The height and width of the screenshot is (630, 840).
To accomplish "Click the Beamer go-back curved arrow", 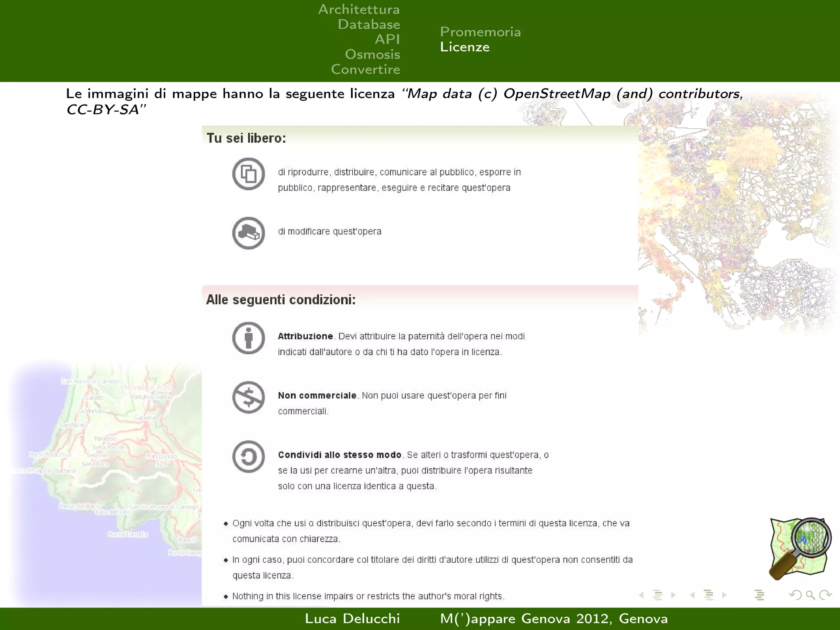I will 795,595.
